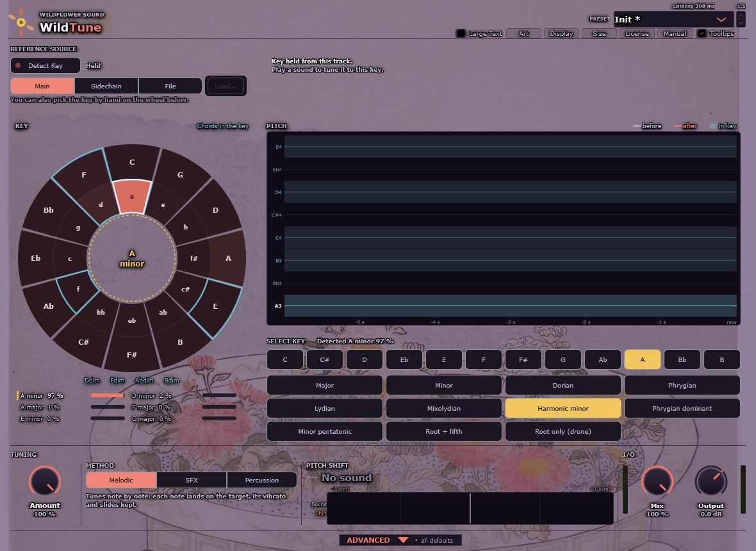Screen dimensions: 756x551
Task: Click the Output gain knob
Action: (711, 482)
